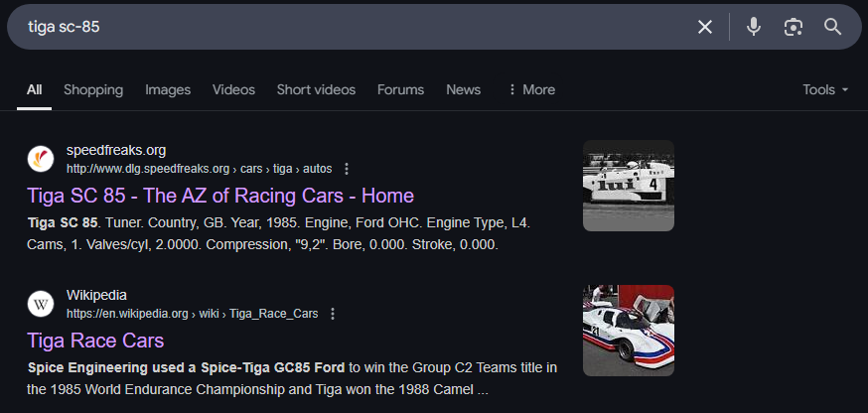Open the Tools dropdown
This screenshot has height=413, width=868.
(825, 89)
